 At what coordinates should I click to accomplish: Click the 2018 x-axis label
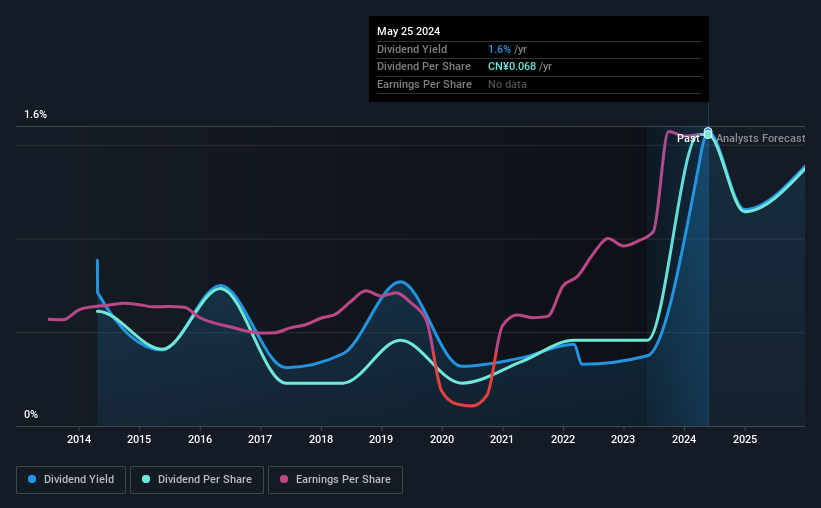tap(321, 439)
